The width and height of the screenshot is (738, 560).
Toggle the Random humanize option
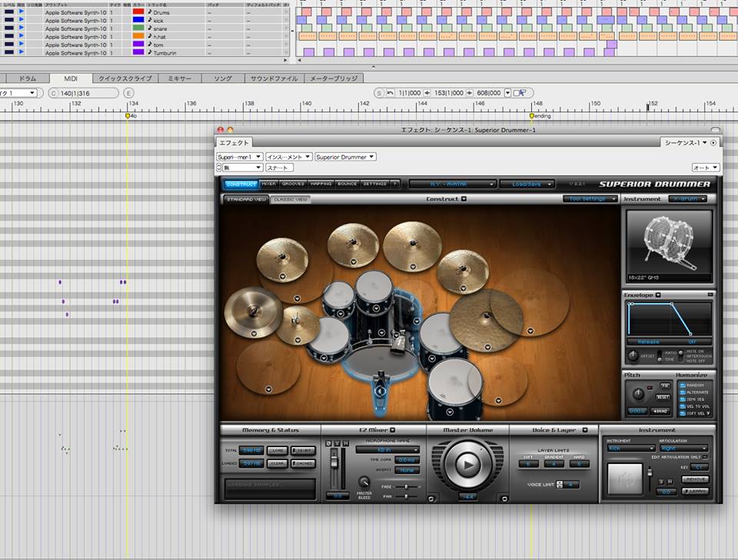[x=683, y=385]
